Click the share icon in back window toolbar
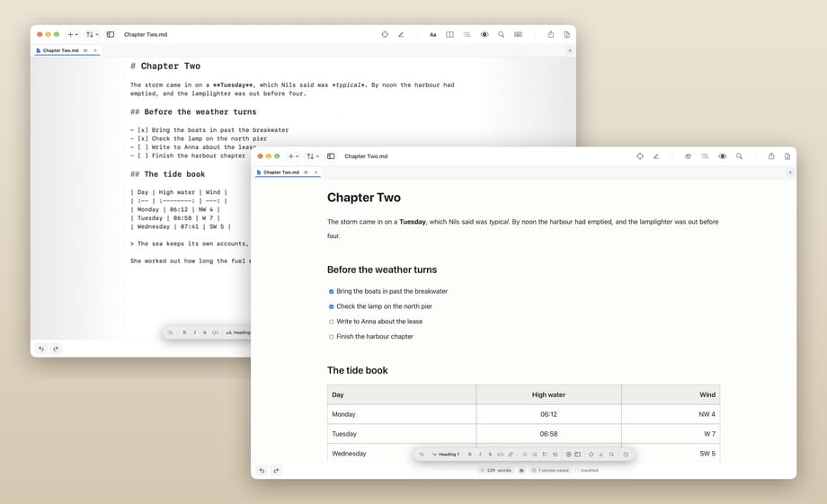827x504 pixels. tap(551, 34)
